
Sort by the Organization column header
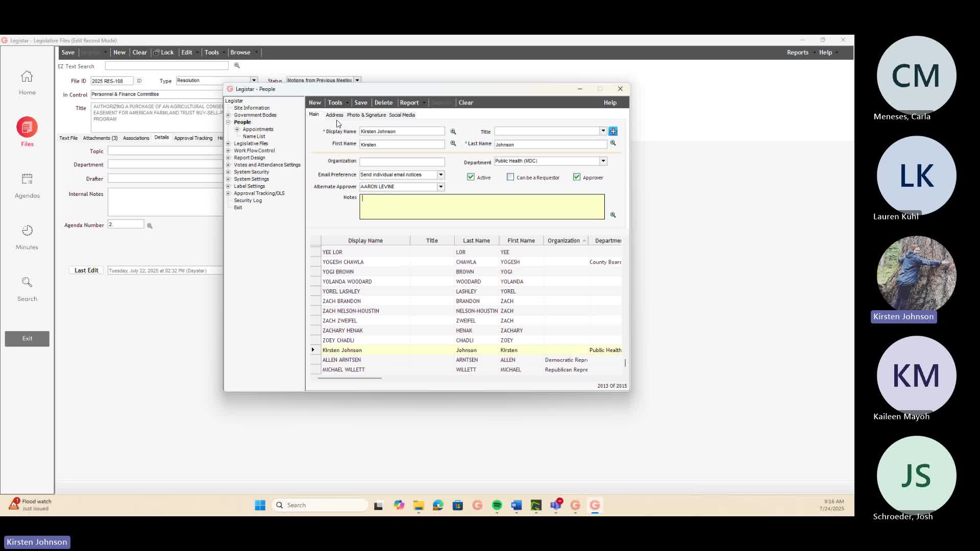tap(566, 241)
